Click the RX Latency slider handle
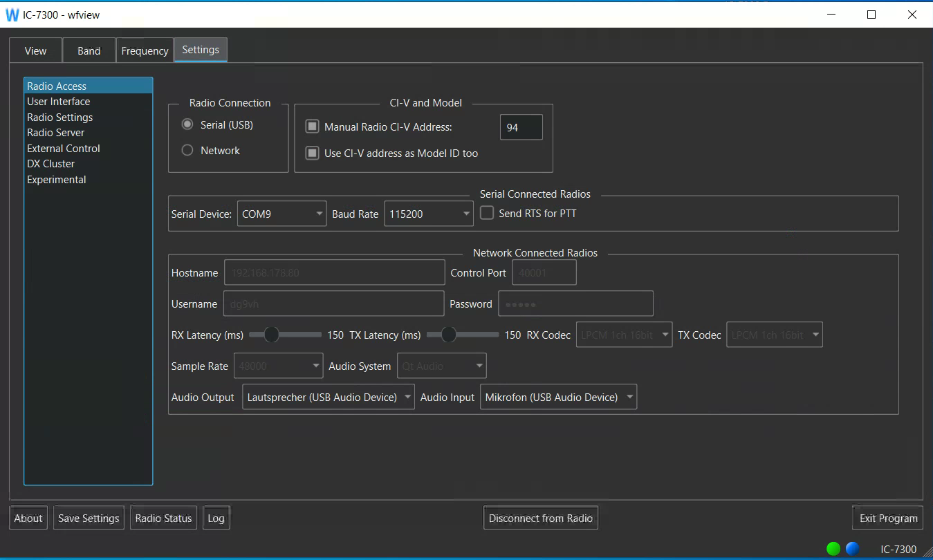Viewport: 933px width, 560px height. pyautogui.click(x=271, y=335)
